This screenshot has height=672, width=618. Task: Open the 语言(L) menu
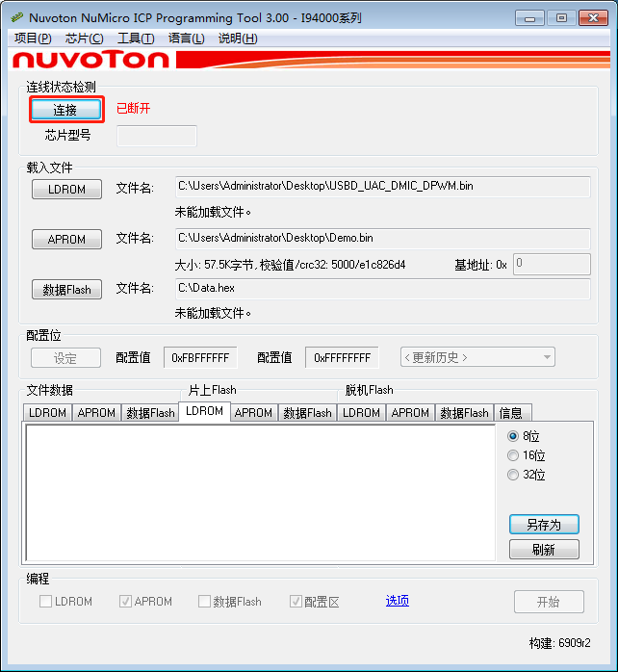pos(186,39)
